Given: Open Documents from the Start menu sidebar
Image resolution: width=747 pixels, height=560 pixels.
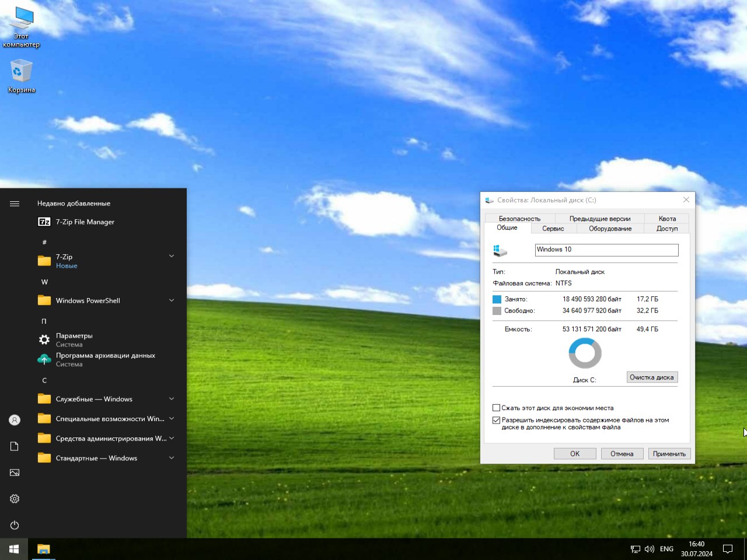Looking at the screenshot, I should [x=14, y=446].
